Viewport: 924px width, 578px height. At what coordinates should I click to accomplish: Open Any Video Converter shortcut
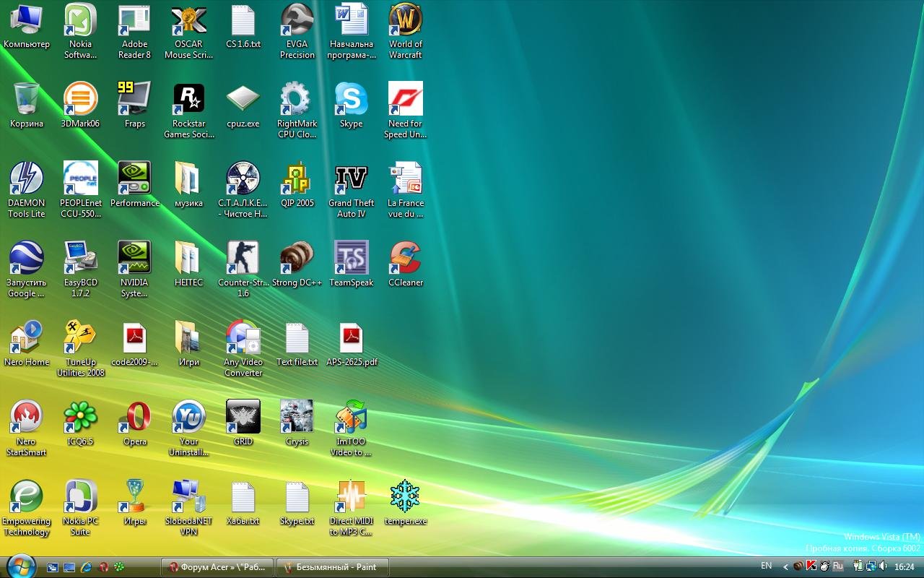[x=243, y=337]
